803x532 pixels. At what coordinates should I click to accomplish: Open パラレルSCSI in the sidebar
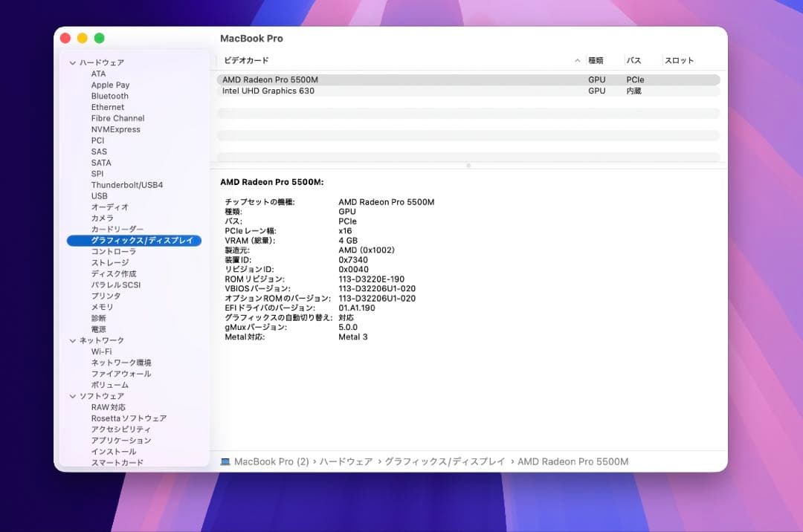(x=116, y=285)
